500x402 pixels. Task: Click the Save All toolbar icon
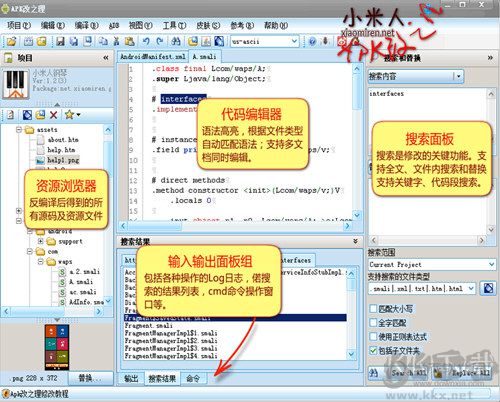pyautogui.click(x=74, y=41)
